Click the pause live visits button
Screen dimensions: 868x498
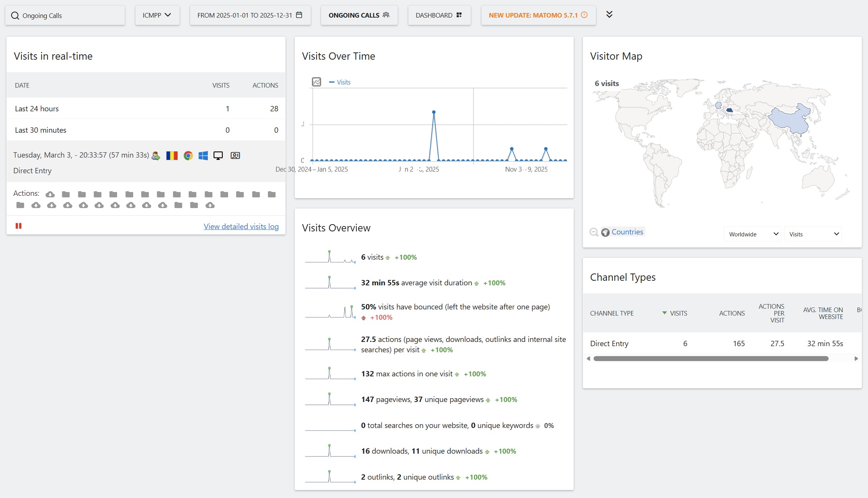coord(18,226)
